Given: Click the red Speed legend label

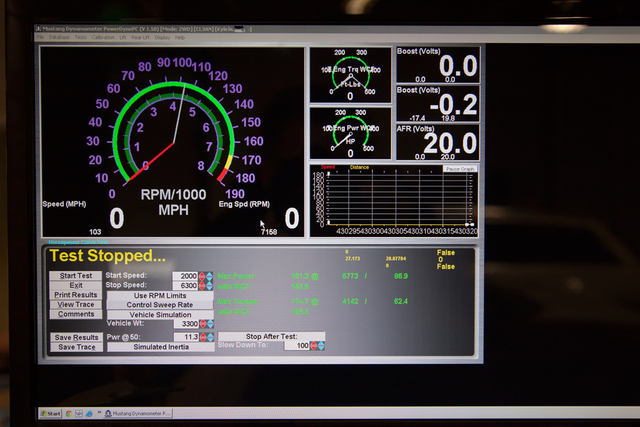Looking at the screenshot, I should click(x=328, y=167).
